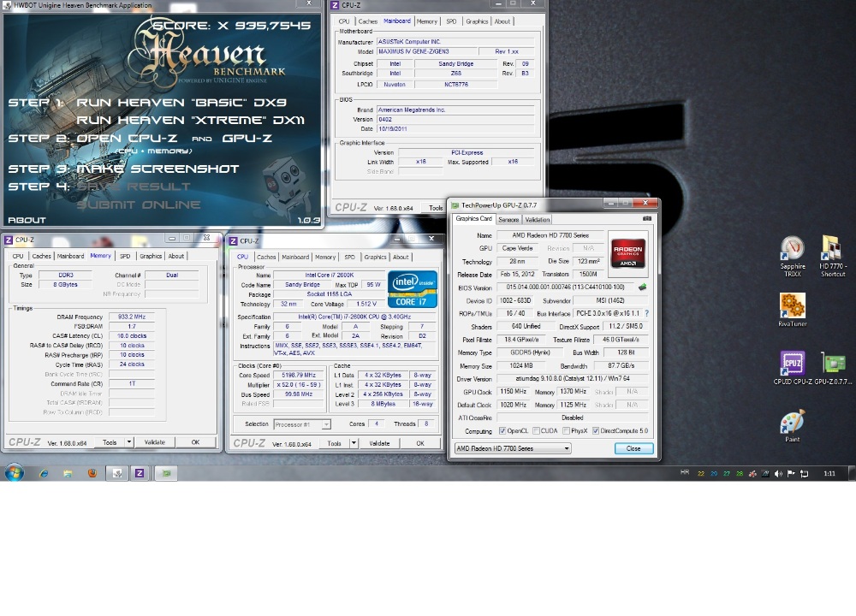Toggle the PhysX checkbox in GPU-Z
This screenshot has height=616, width=856.
pyautogui.click(x=566, y=430)
